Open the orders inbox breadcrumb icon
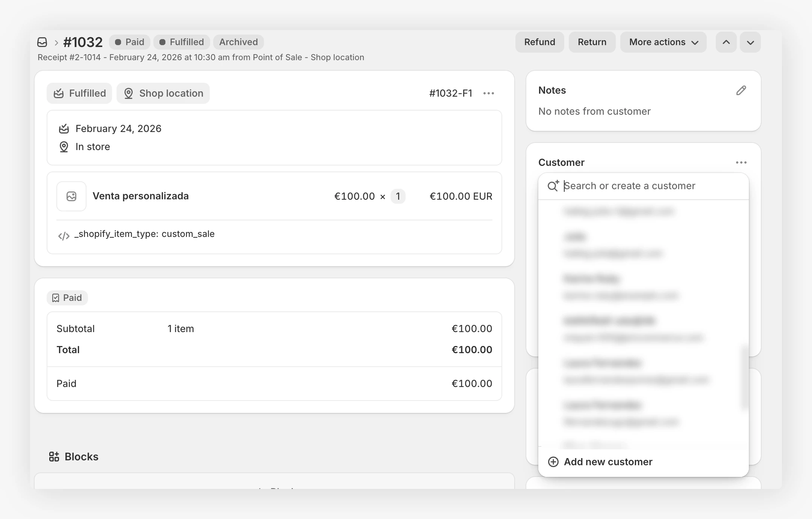The image size is (812, 519). tap(42, 42)
